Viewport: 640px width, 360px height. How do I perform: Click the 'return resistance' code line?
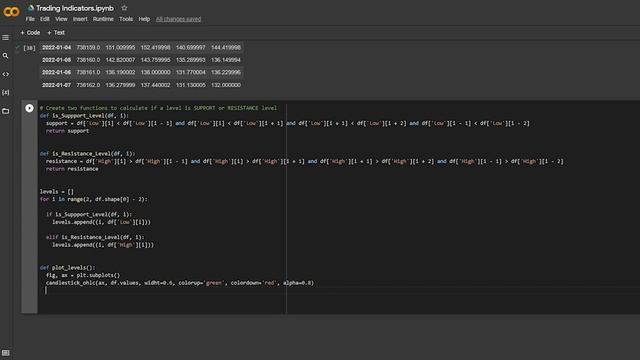click(x=72, y=169)
